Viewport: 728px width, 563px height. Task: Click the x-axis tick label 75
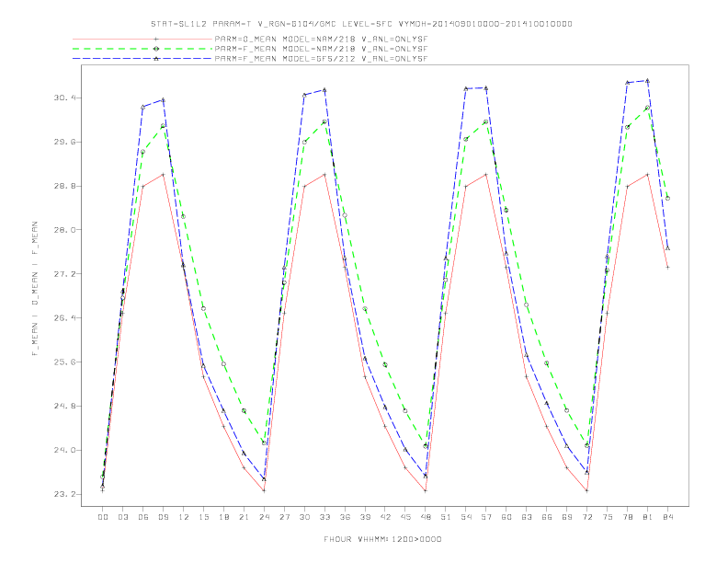[x=608, y=517]
